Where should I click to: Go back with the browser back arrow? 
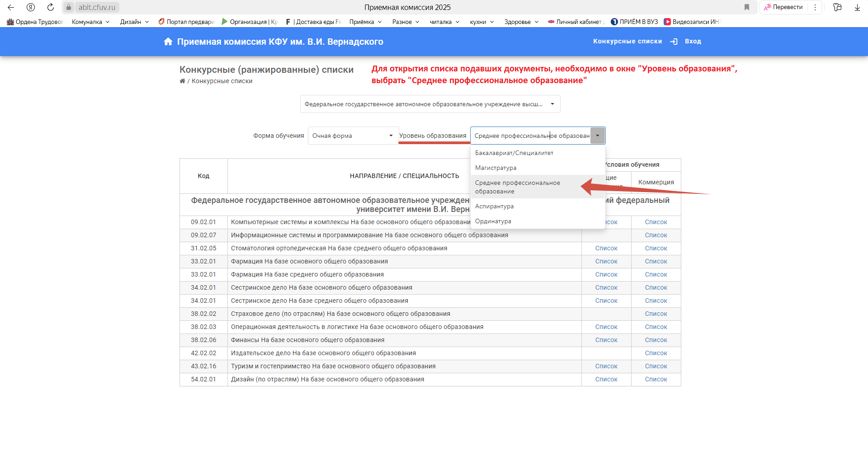coord(11,7)
